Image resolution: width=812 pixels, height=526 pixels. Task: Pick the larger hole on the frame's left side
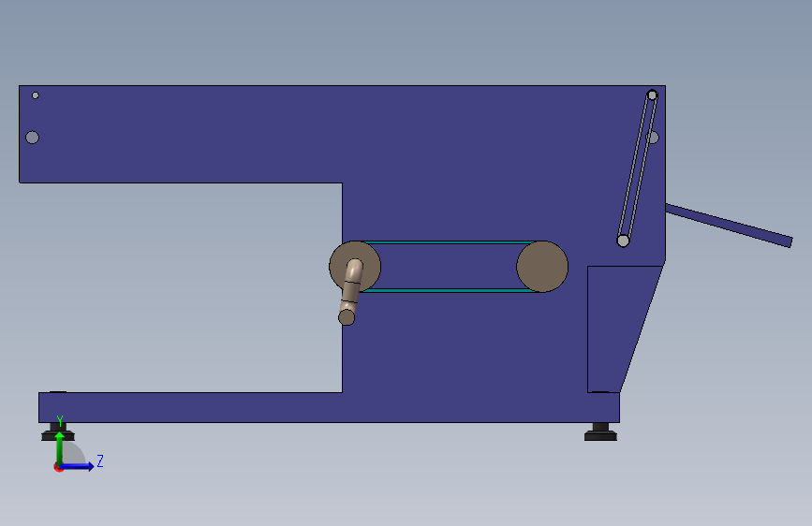coord(32,138)
